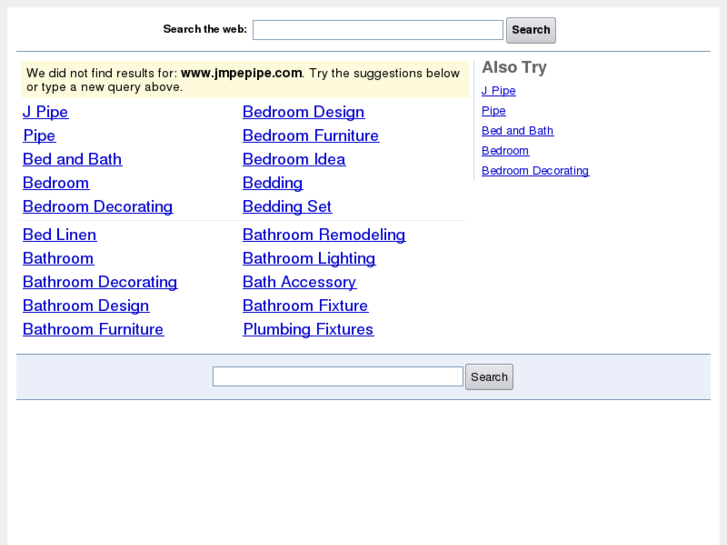Open the large Bedroom link in the results list
The image size is (727, 545).
pyautogui.click(x=56, y=183)
